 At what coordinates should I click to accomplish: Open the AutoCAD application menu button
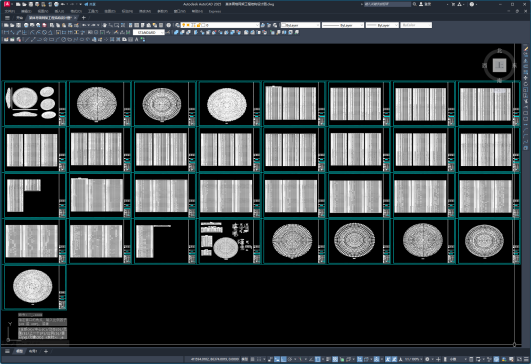click(x=6, y=4)
